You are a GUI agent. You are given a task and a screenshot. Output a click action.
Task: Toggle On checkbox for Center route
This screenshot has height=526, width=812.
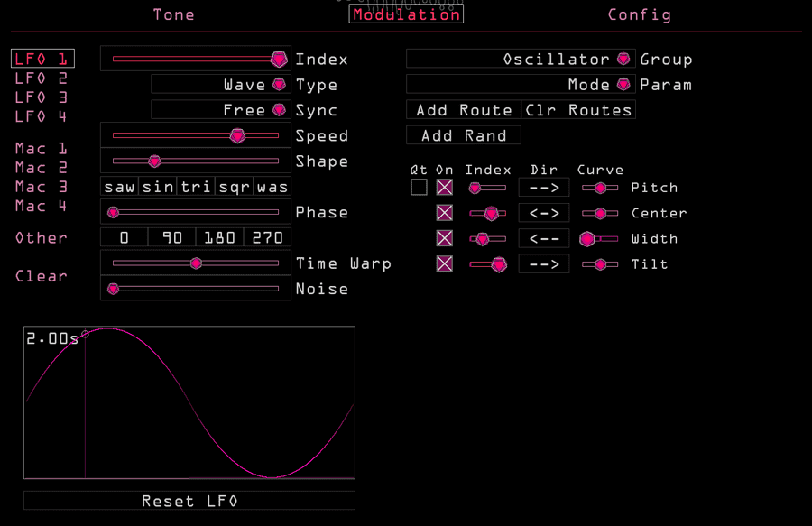(x=444, y=212)
